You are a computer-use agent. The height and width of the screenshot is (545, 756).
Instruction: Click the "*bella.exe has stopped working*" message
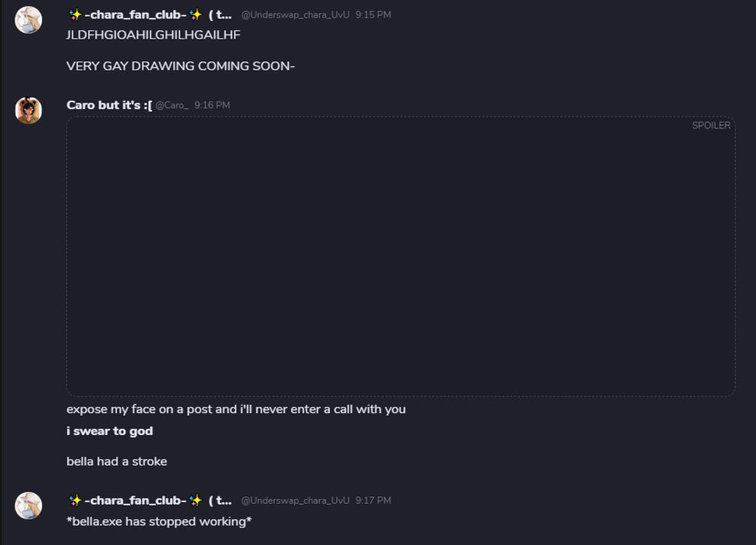[159, 521]
